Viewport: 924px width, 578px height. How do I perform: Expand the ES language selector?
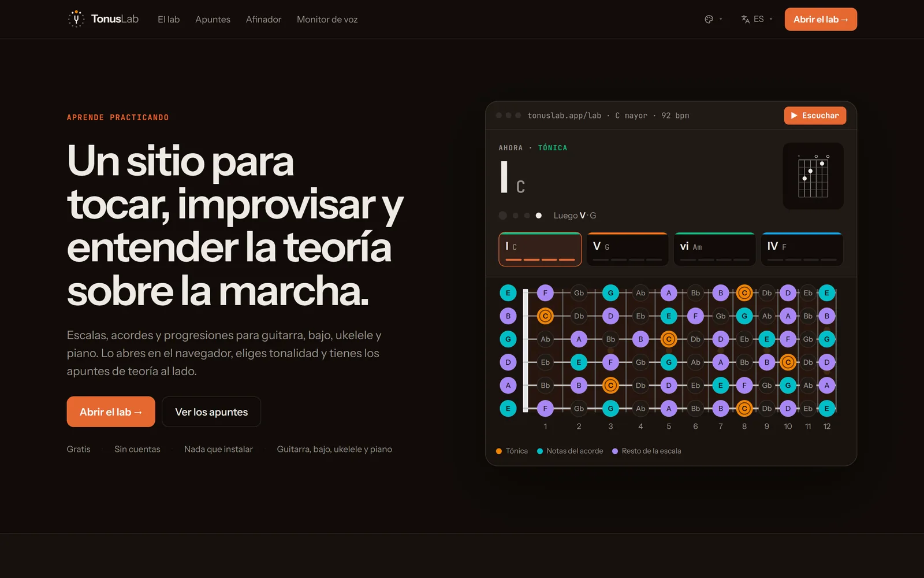point(757,19)
